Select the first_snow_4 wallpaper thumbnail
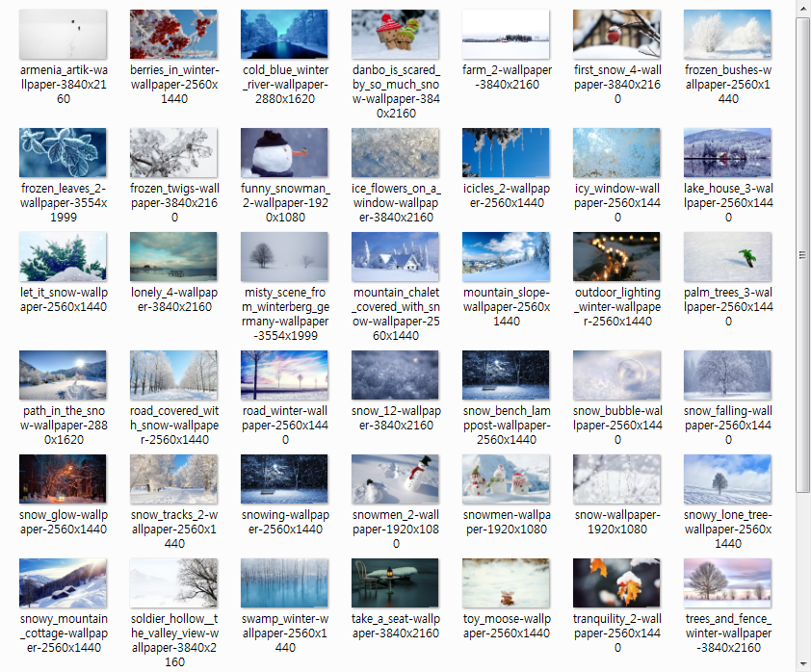This screenshot has width=811, height=672. pyautogui.click(x=616, y=34)
